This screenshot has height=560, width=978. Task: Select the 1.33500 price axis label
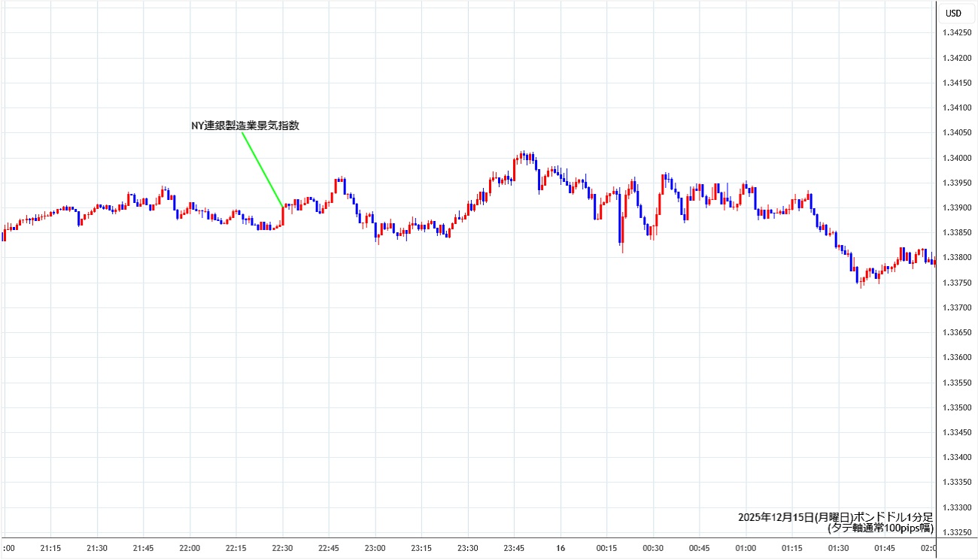pos(956,407)
